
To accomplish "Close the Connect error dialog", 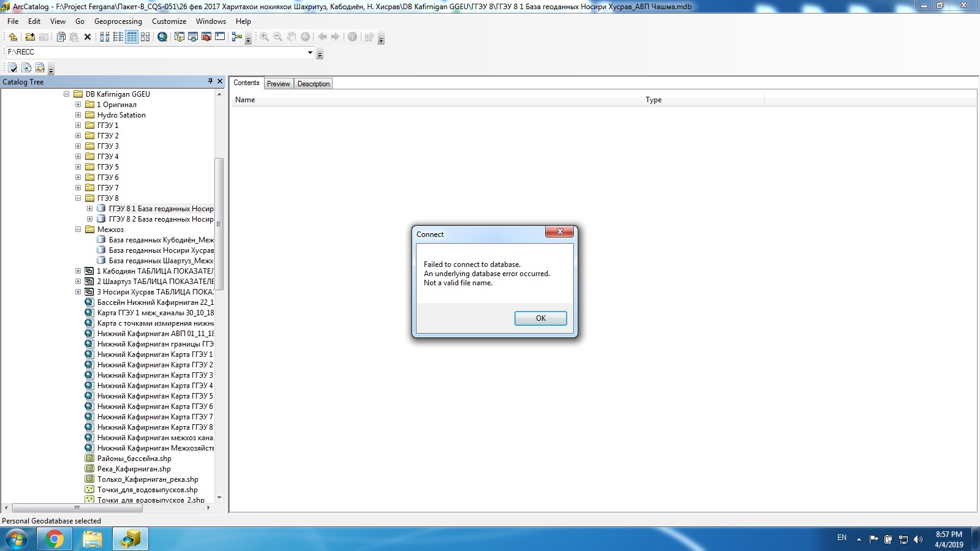I will pos(559,232).
